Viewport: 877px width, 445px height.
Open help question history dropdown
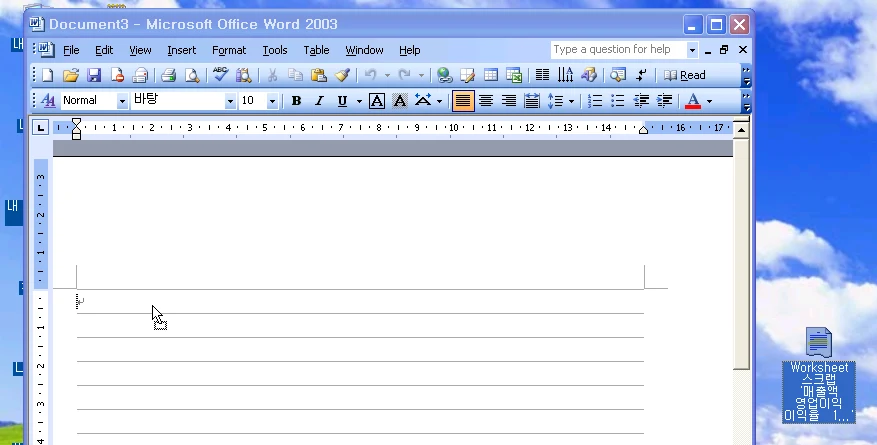coord(692,50)
